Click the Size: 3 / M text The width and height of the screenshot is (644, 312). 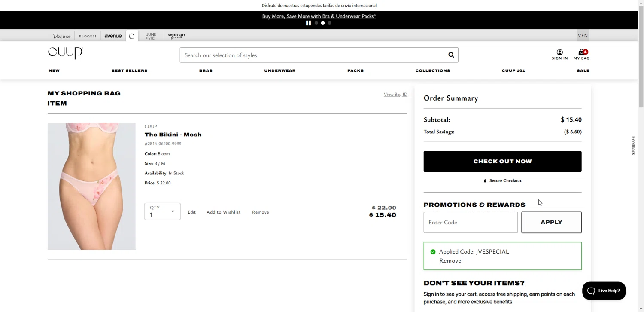tap(155, 164)
